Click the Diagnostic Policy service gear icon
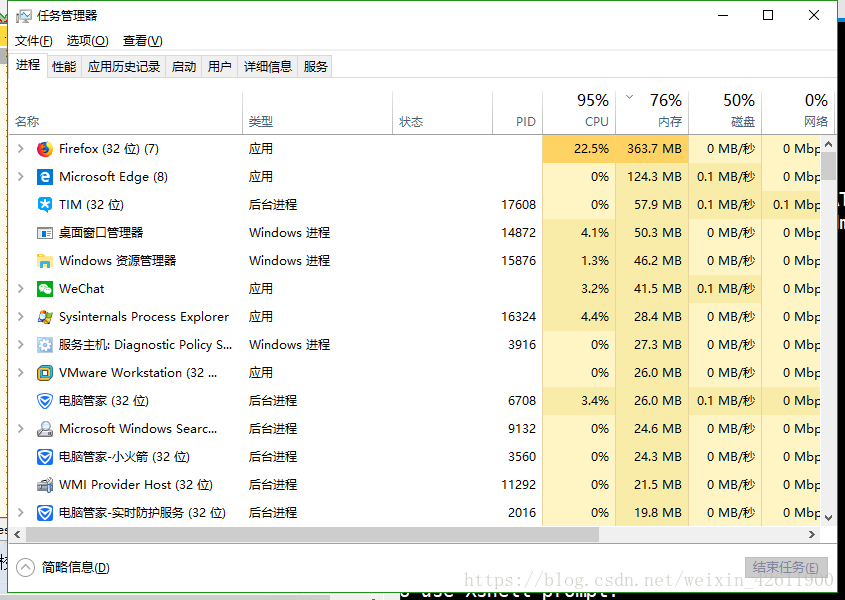This screenshot has width=845, height=600. [45, 345]
